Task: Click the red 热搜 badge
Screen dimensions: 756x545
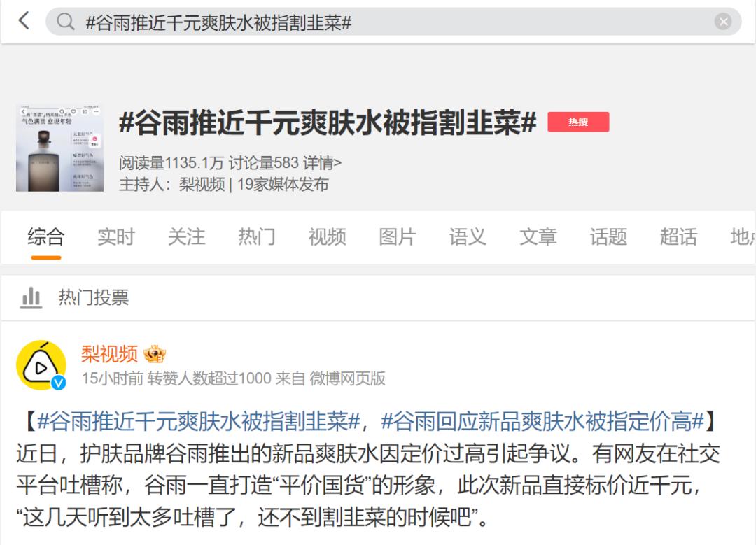Action: pos(578,122)
